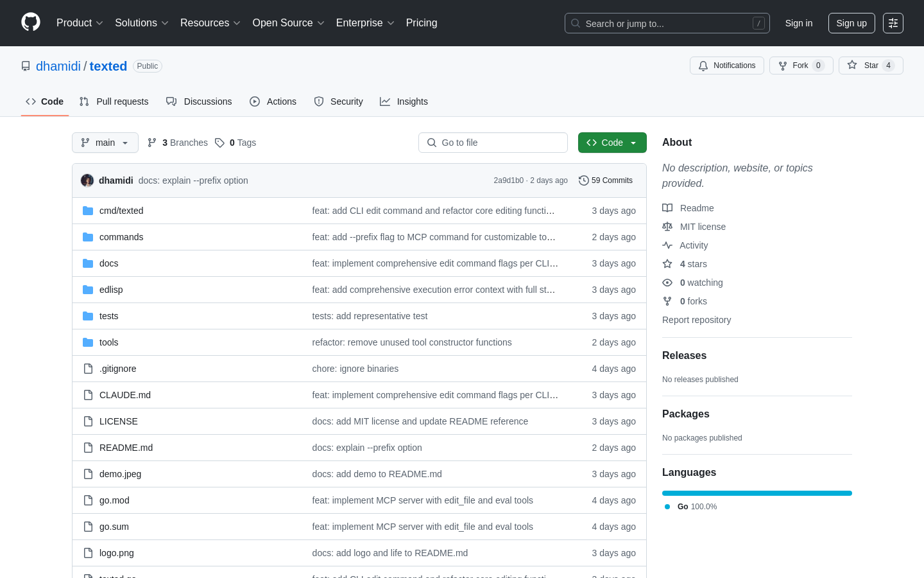Open the main branch selector dropdown
Image resolution: width=924 pixels, height=578 pixels.
(x=105, y=143)
